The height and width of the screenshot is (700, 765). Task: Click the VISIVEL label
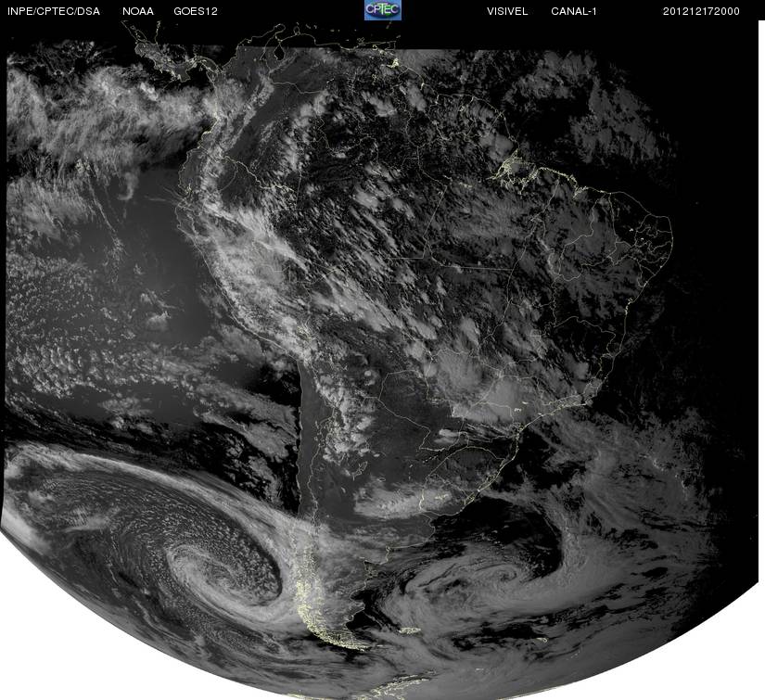pyautogui.click(x=507, y=11)
